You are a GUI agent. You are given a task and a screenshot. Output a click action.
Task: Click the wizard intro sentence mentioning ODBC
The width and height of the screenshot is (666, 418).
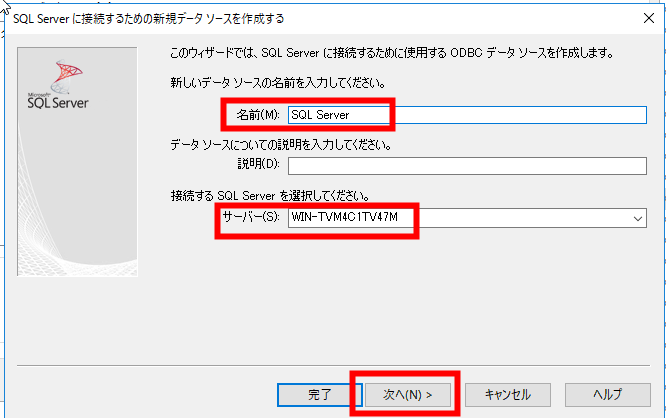coord(392,53)
